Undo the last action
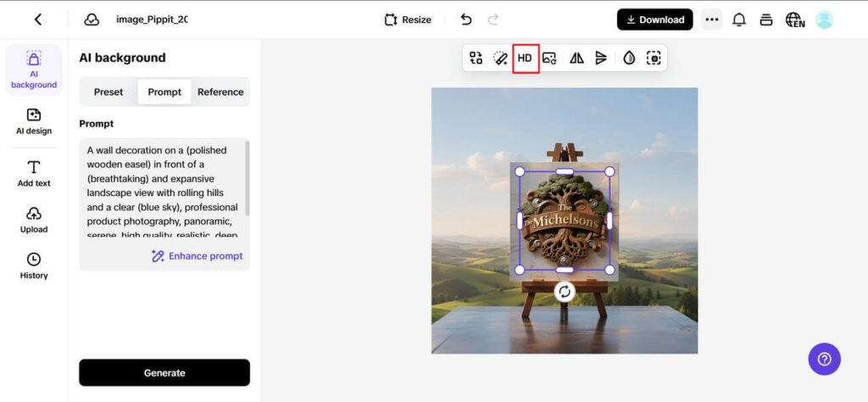The height and width of the screenshot is (402, 868). 466,20
